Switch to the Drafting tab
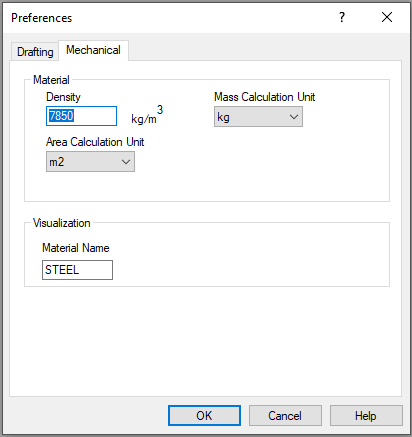412x437 pixels. coord(35,52)
